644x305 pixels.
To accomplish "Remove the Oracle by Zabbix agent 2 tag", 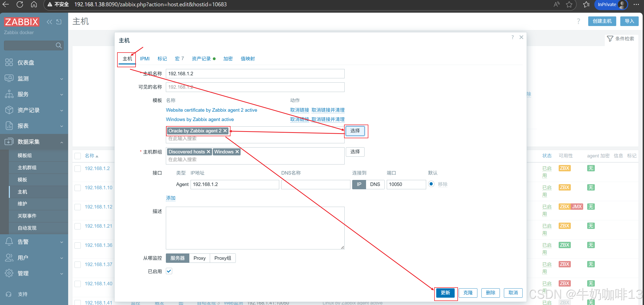I will click(x=225, y=131).
